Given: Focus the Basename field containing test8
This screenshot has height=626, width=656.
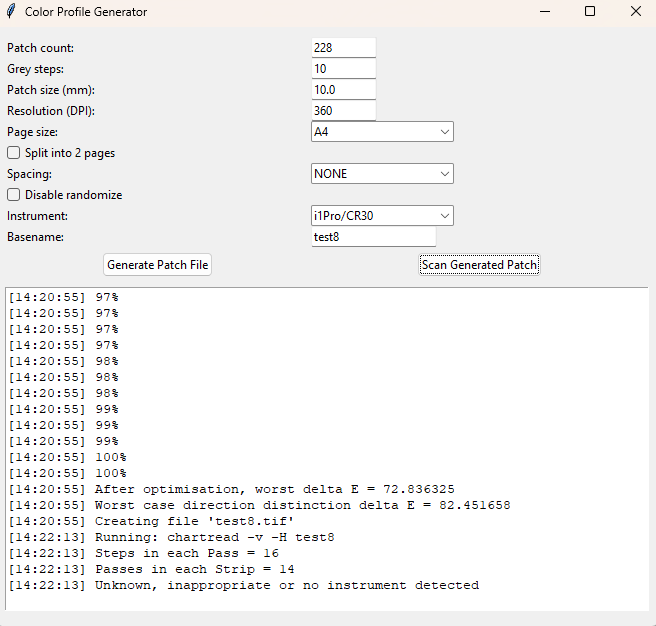Looking at the screenshot, I should click(x=373, y=237).
